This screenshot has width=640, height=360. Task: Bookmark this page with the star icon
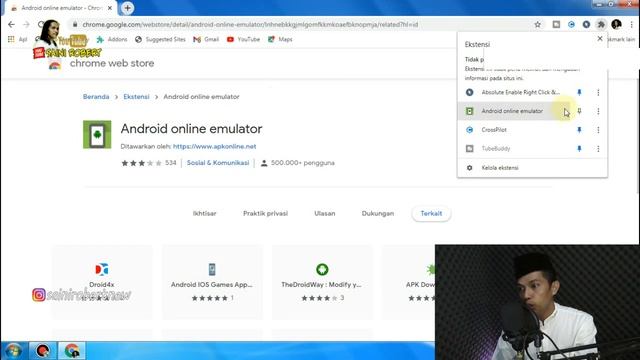coord(538,24)
